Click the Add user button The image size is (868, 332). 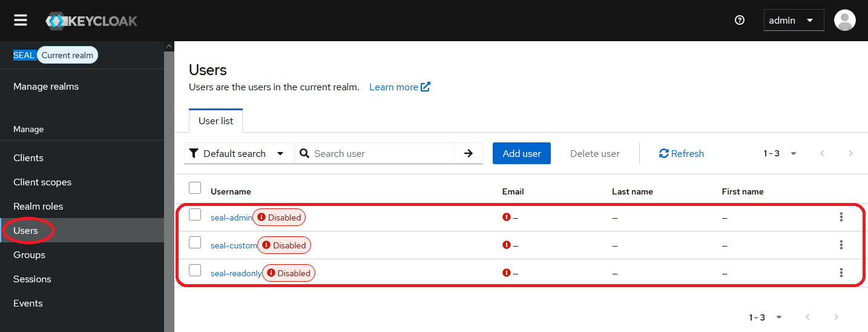(x=521, y=153)
